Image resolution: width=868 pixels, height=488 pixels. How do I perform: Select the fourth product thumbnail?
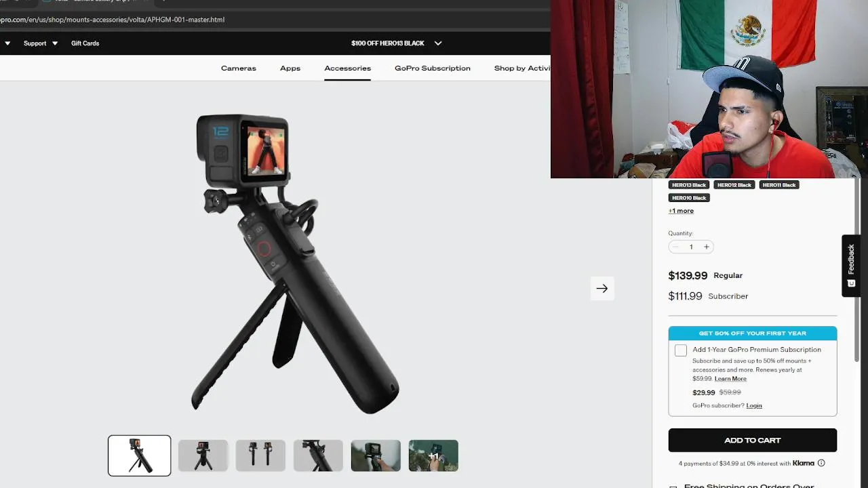(318, 455)
